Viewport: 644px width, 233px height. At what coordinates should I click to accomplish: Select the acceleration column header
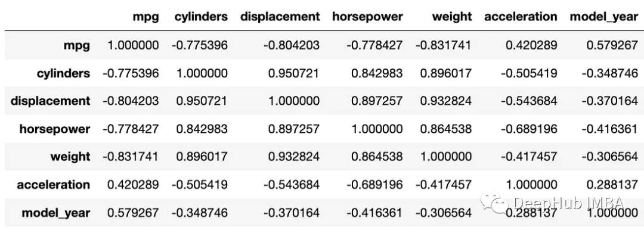pyautogui.click(x=521, y=17)
